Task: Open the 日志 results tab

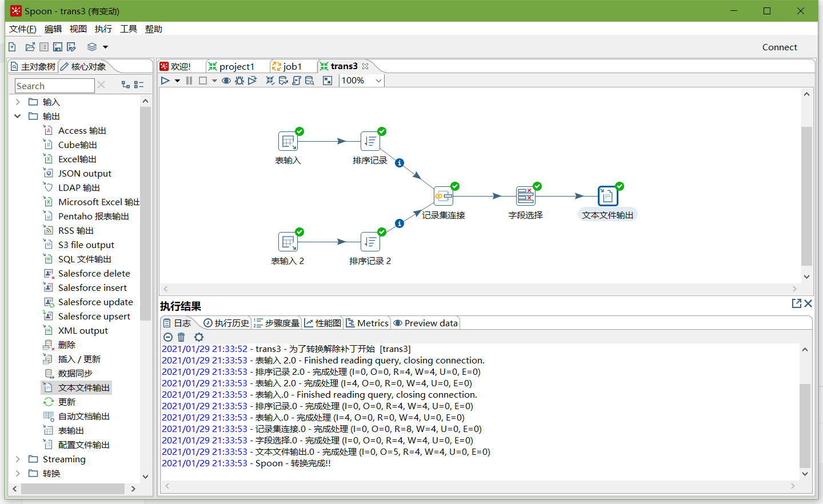Action: tap(178, 323)
